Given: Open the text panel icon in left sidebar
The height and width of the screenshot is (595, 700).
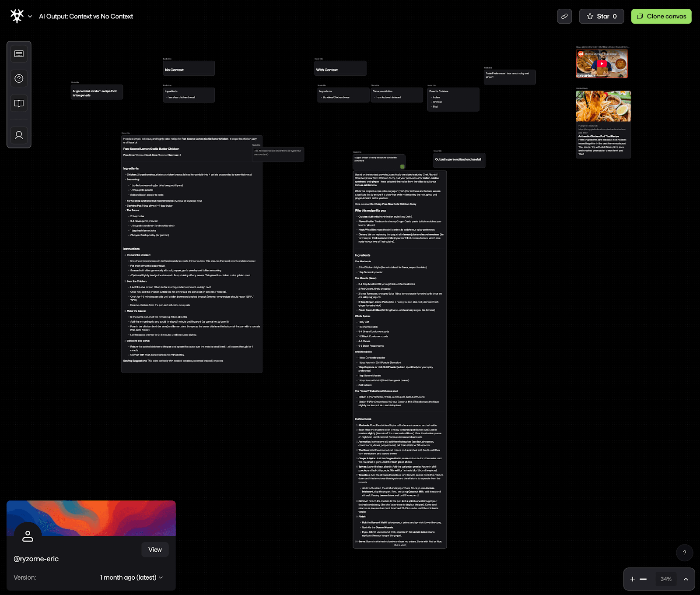Looking at the screenshot, I should point(19,54).
